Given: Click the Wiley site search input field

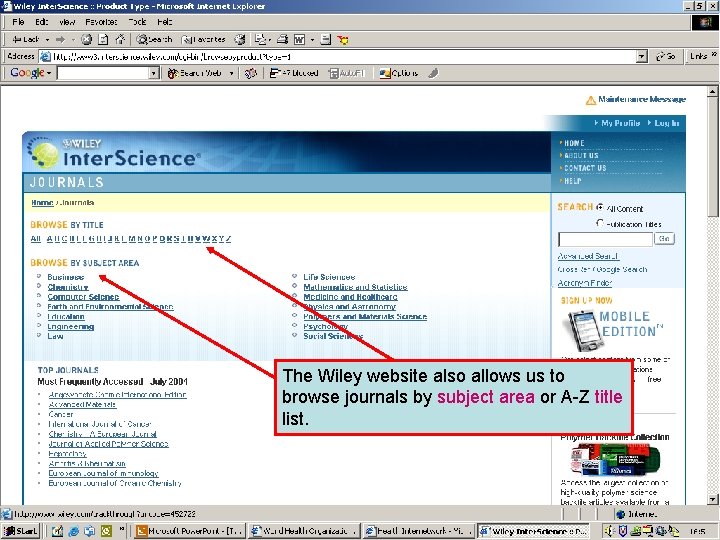Looking at the screenshot, I should click(x=605, y=239).
